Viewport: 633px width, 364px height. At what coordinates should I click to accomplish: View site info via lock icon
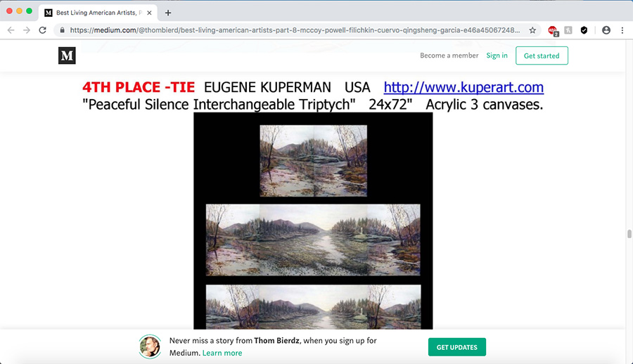62,30
